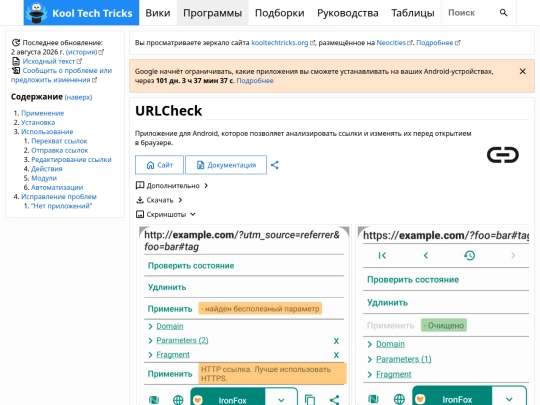
Task: Open the Руководства menu
Action: [347, 13]
